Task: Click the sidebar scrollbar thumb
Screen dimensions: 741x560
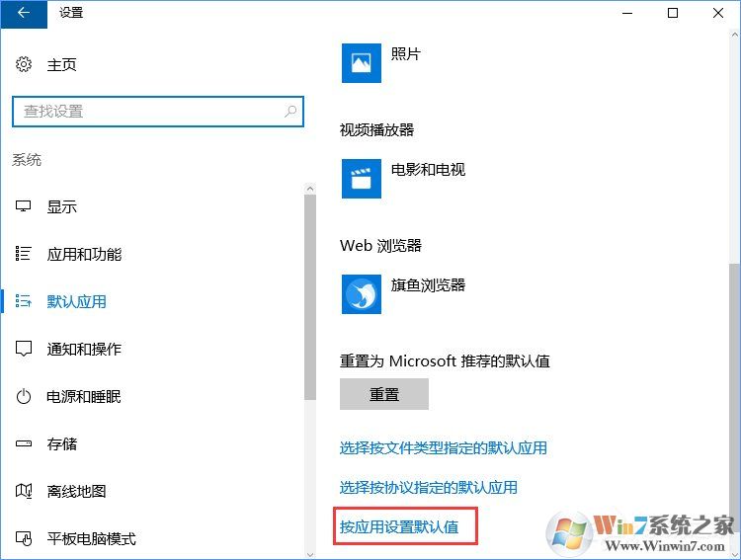Action: click(310, 297)
